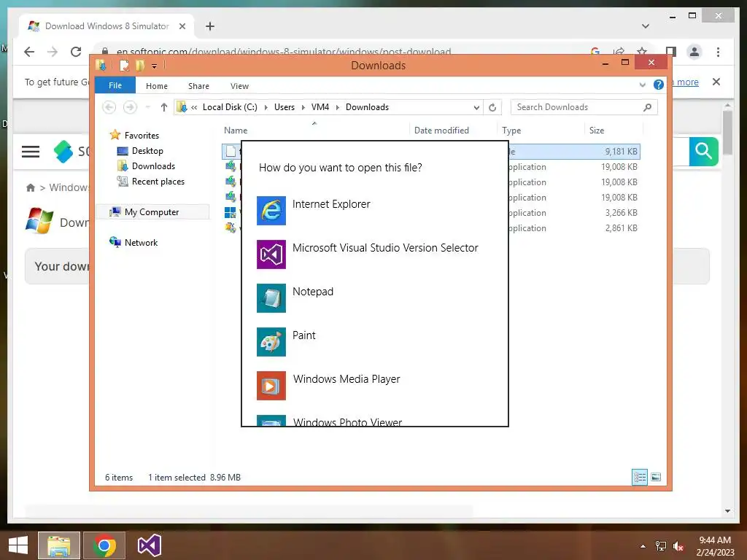
Task: Open the View ribbon tab
Action: point(239,86)
